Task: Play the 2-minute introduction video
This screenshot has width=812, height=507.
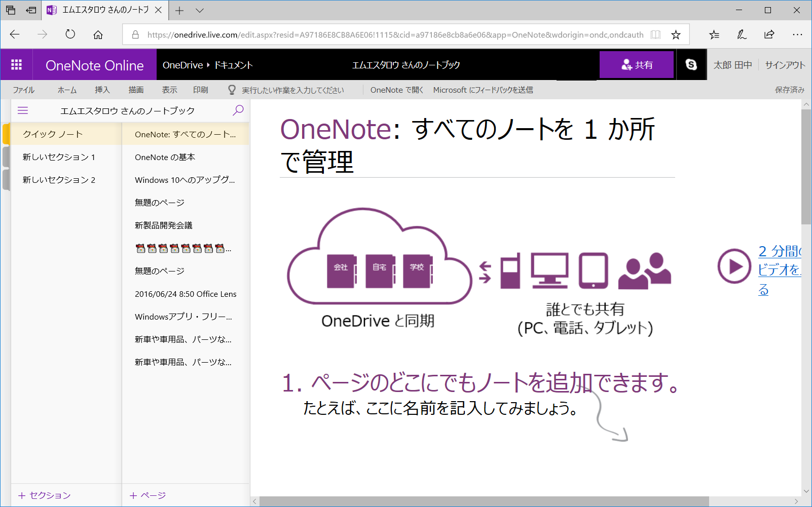Action: pyautogui.click(x=733, y=266)
